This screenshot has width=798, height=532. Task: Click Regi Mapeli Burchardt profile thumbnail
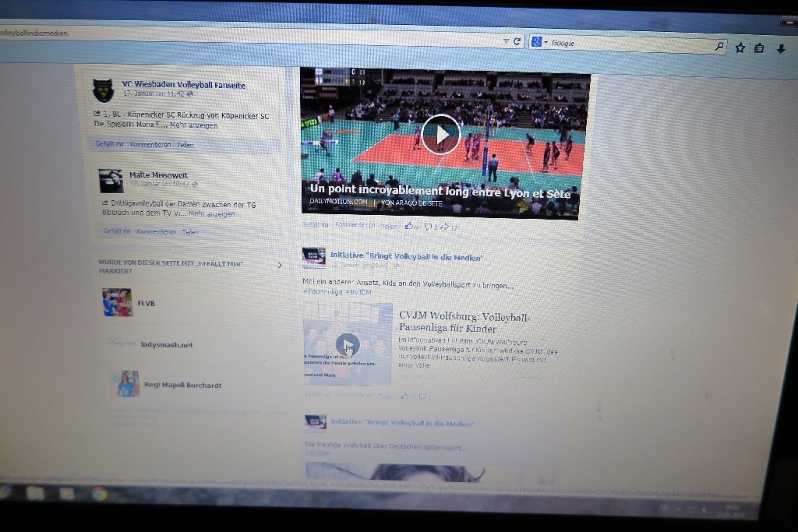pos(125,384)
